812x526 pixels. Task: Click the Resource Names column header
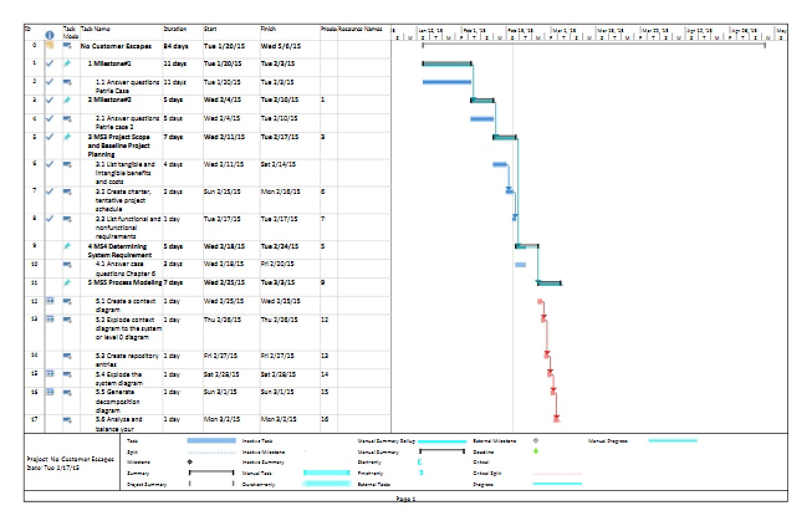click(x=361, y=29)
